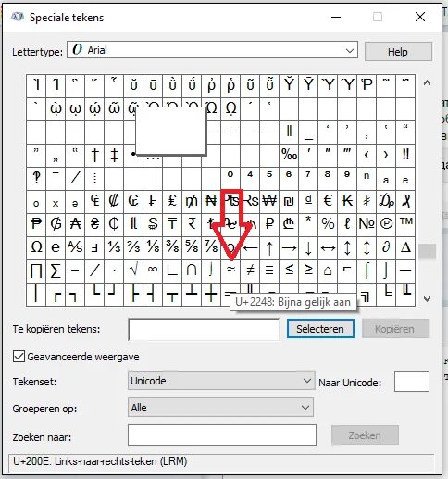Click the character grid scroll-down arrow
448x479 pixels.
tap(427, 298)
